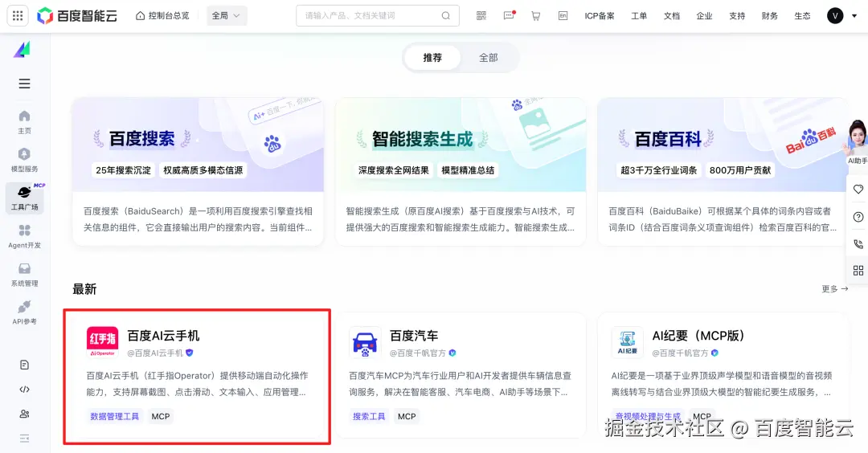
Task: Click the 搜索工具 tag
Action: coord(369,417)
